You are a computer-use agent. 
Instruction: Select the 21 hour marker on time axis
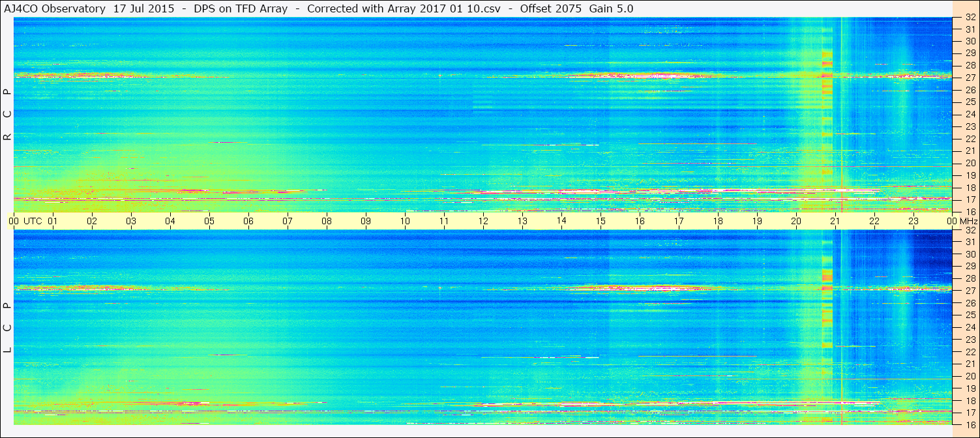(x=835, y=222)
